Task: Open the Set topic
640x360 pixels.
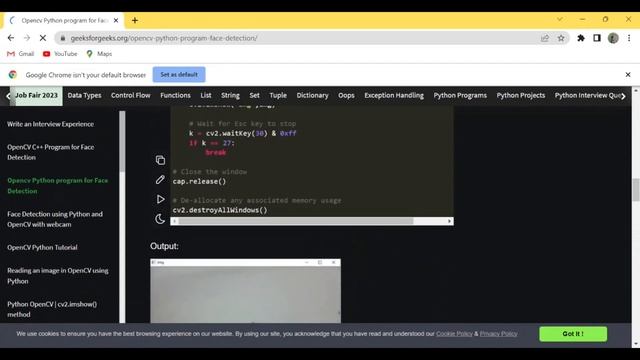Action: [x=254, y=96]
